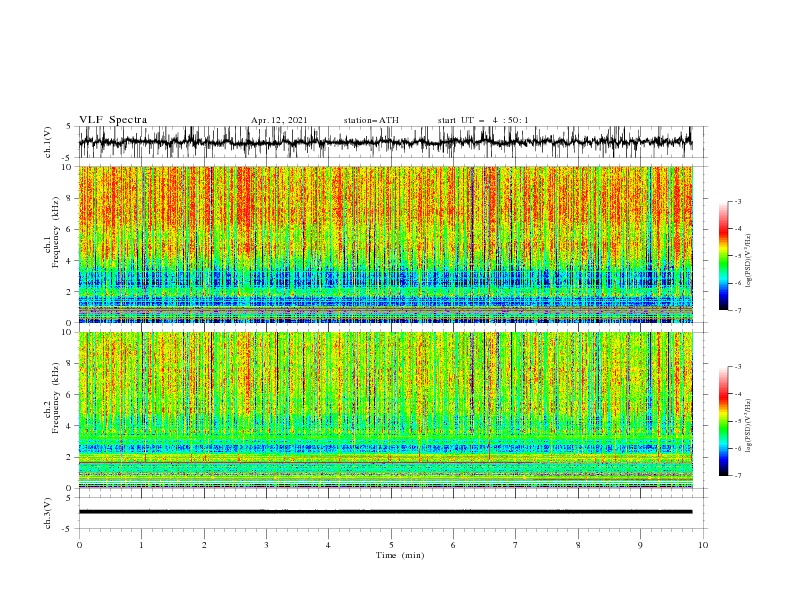Image resolution: width=792 pixels, height=612 pixels.
Task: Click the time axis tick label "2"
Action: (x=204, y=545)
